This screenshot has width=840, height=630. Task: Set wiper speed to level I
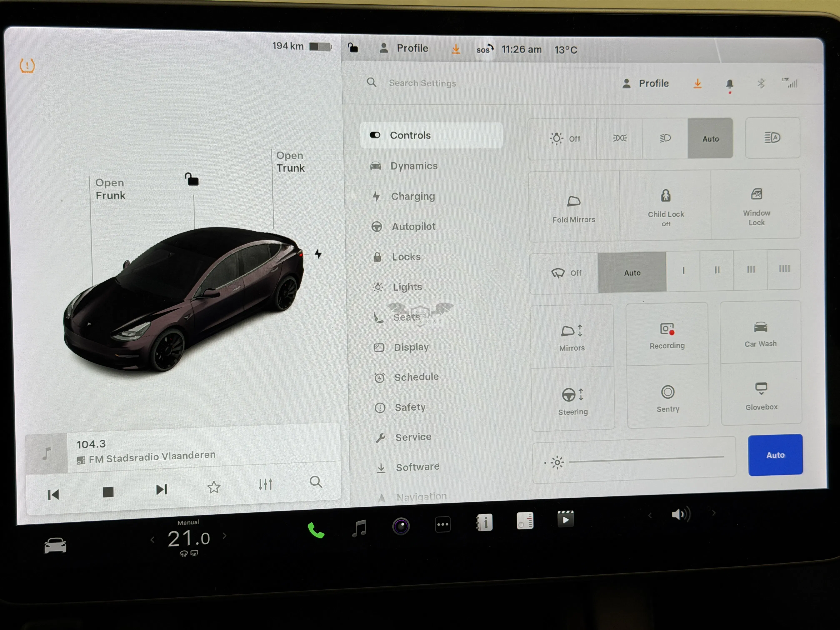(x=684, y=271)
